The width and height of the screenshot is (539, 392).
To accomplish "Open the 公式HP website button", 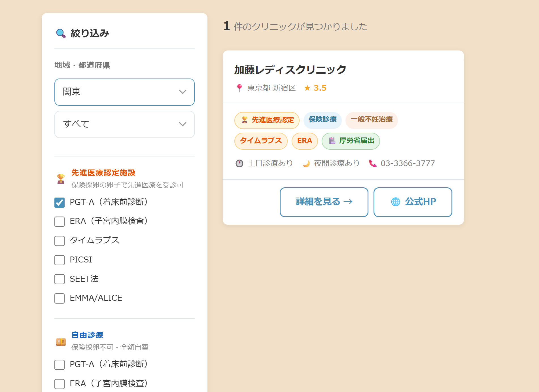I will tap(413, 202).
